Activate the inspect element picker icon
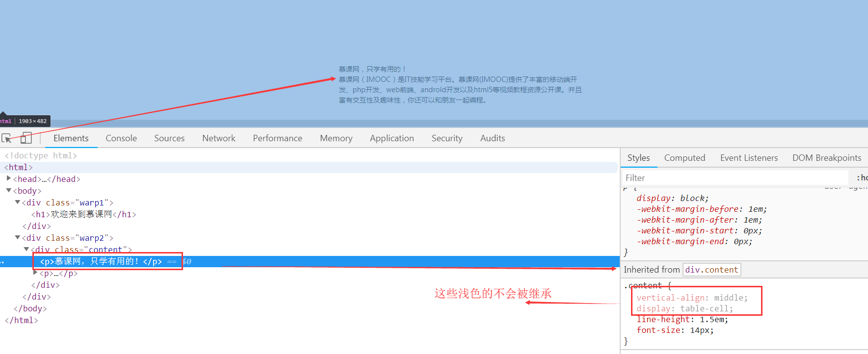 point(7,138)
